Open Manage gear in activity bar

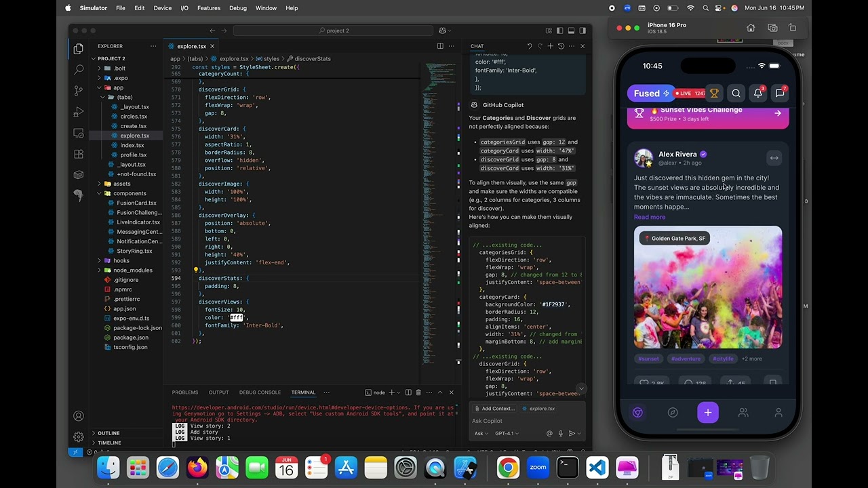pyautogui.click(x=79, y=437)
